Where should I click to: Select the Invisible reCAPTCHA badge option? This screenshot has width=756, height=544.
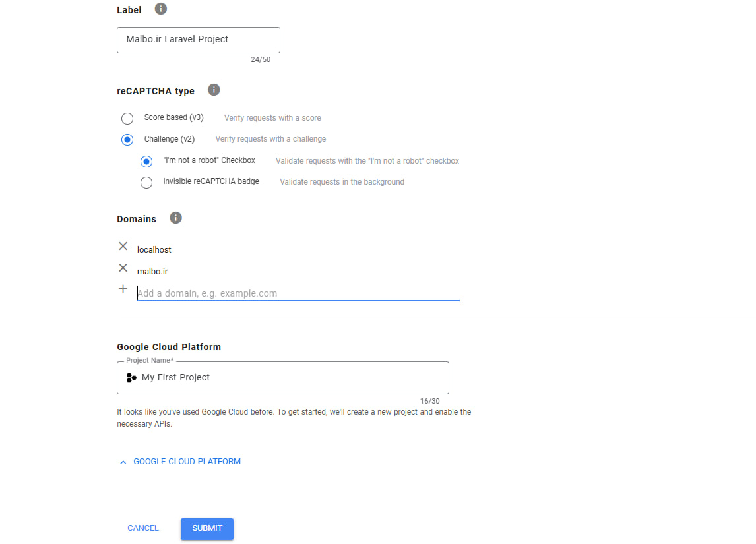coord(146,183)
